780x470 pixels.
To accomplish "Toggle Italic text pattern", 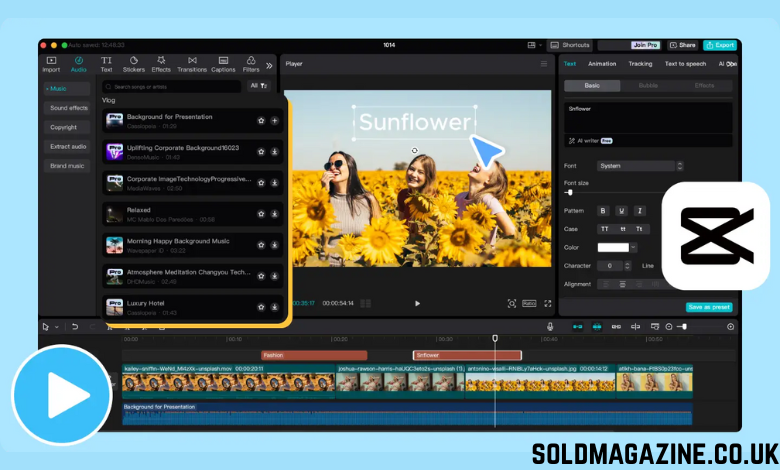I will pyautogui.click(x=640, y=211).
